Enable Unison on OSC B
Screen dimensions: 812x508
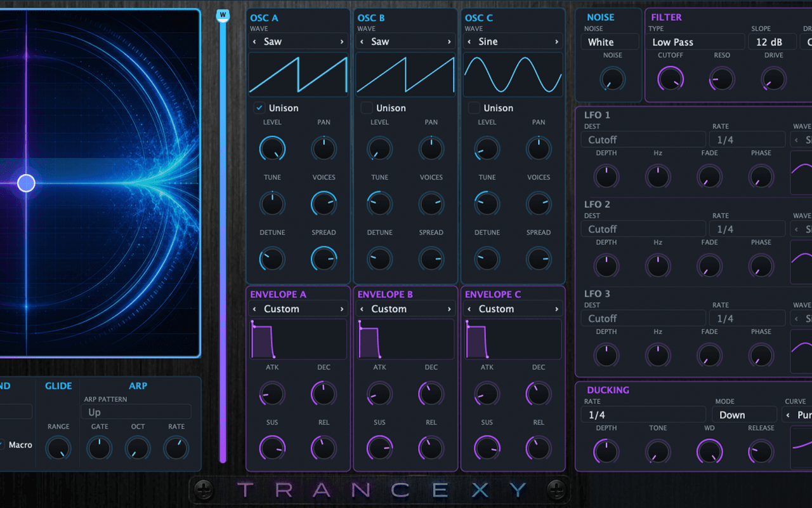point(367,108)
